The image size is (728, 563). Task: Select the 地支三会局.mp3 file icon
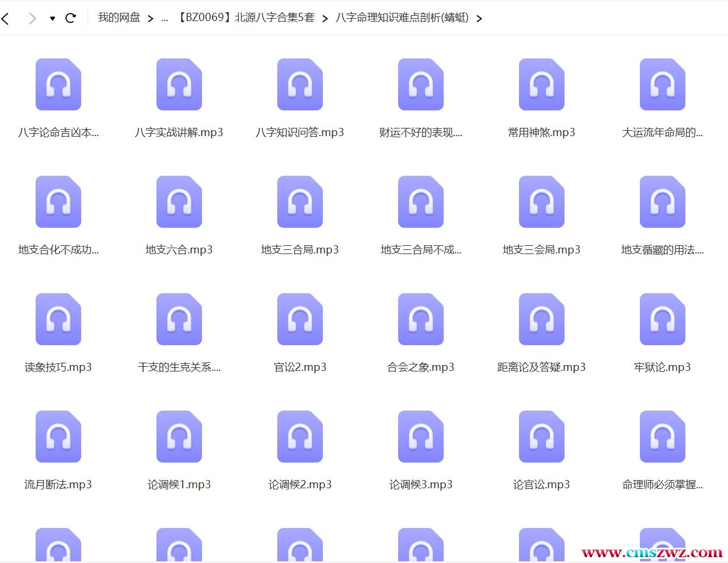(x=542, y=202)
